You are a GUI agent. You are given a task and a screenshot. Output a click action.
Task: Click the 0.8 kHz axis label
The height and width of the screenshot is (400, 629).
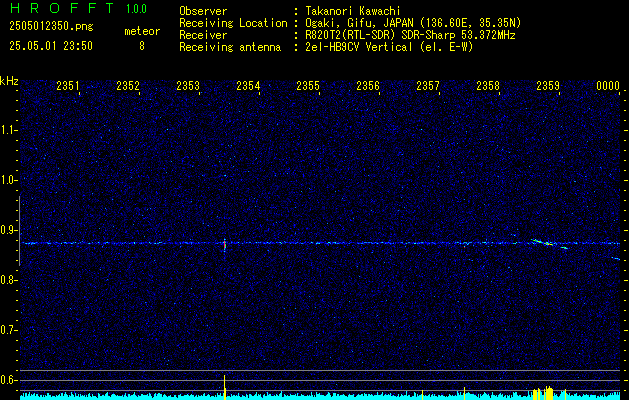(9, 280)
